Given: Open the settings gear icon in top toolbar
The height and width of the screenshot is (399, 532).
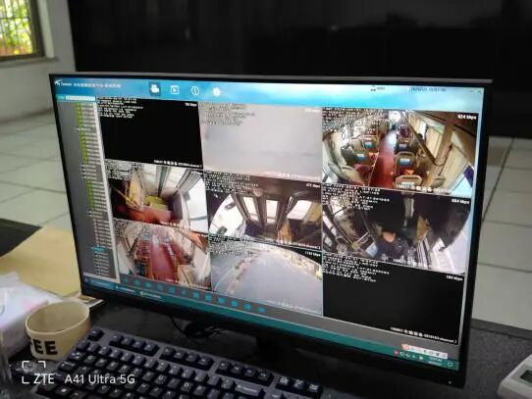Looking at the screenshot, I should pos(216,92).
